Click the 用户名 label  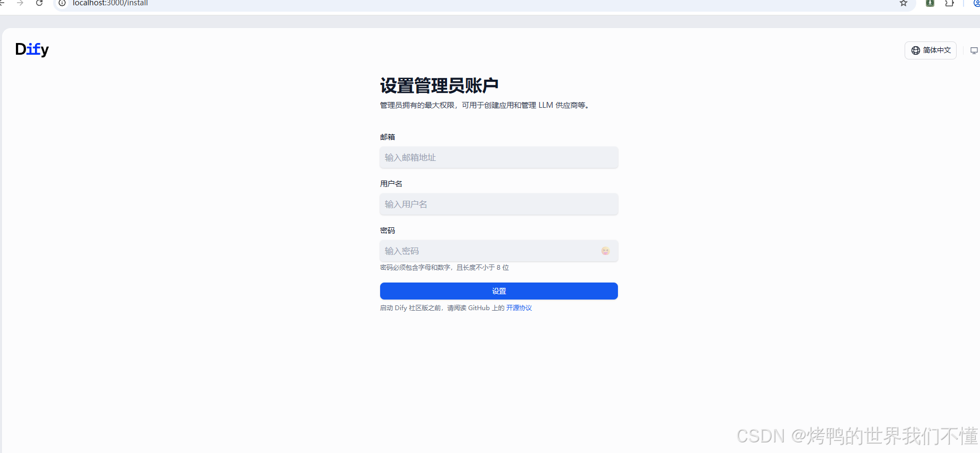tap(391, 184)
